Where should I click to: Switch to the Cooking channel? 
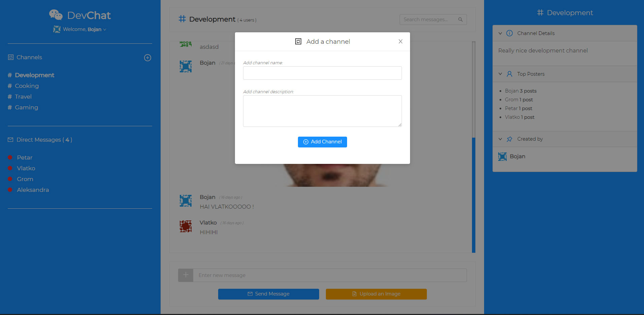[x=27, y=86]
